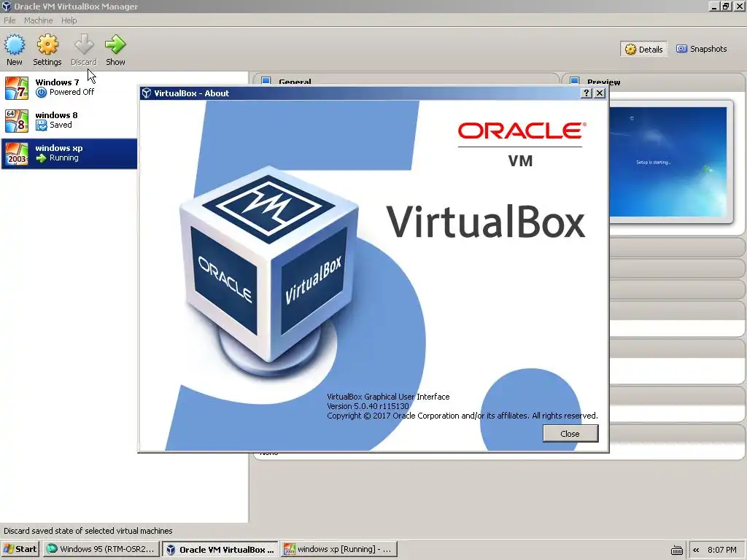This screenshot has height=560, width=747.
Task: Open the File menu
Action: [x=9, y=20]
